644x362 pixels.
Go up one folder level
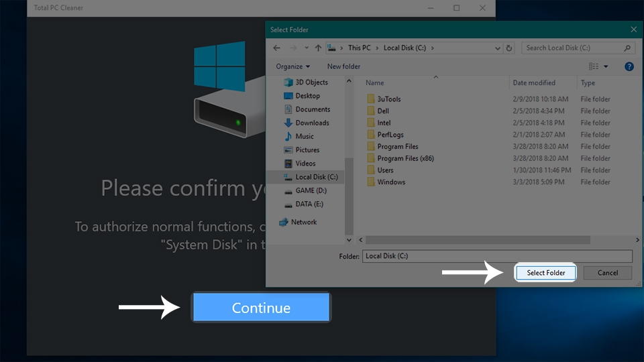[x=318, y=48]
